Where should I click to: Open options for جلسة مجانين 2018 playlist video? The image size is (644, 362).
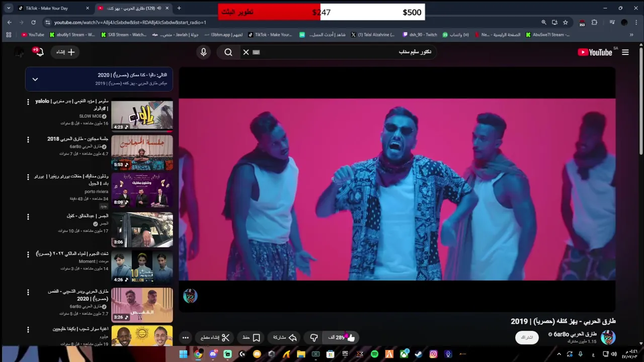(28, 139)
